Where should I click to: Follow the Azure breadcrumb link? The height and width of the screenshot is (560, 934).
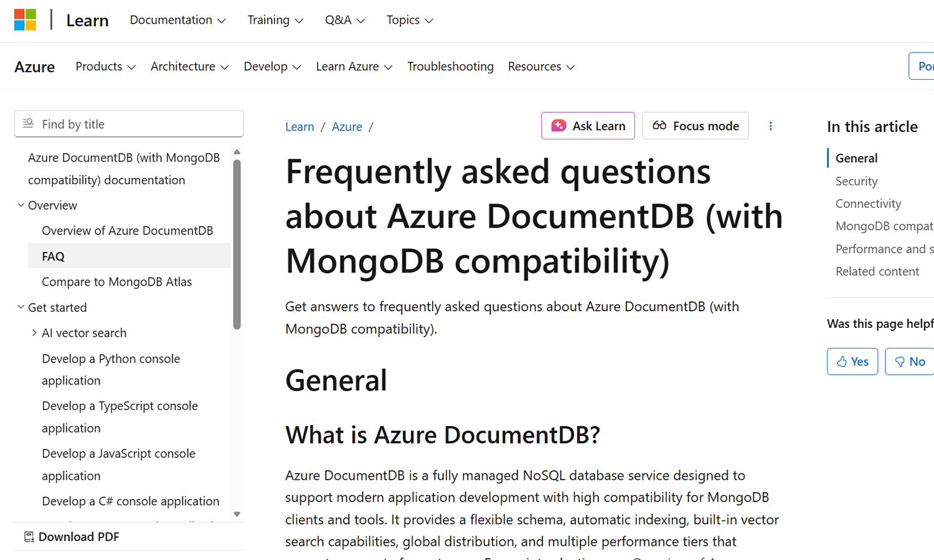347,127
